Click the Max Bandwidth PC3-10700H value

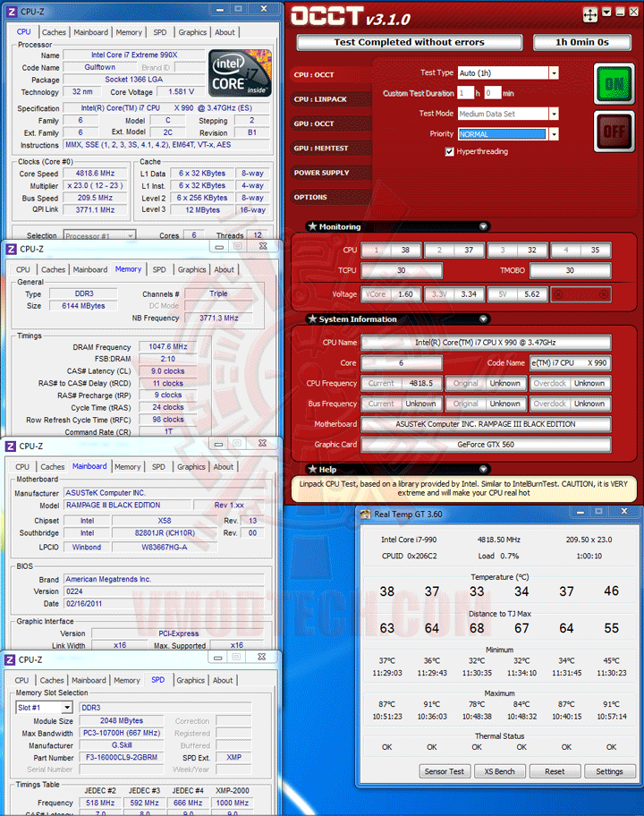tap(122, 734)
